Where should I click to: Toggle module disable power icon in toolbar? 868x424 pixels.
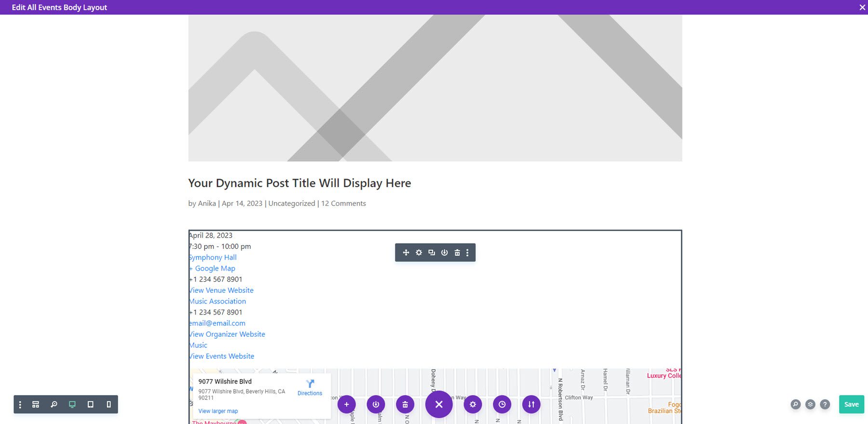[x=445, y=253]
